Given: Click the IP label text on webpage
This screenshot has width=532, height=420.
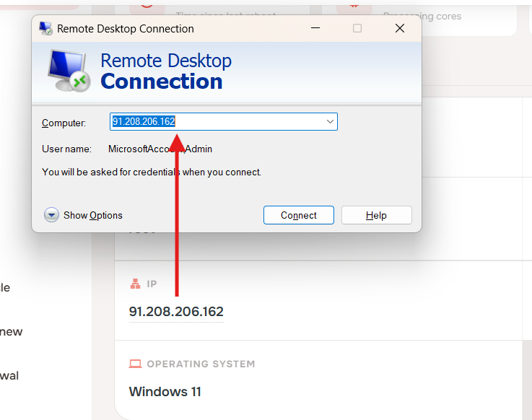Looking at the screenshot, I should 152,284.
